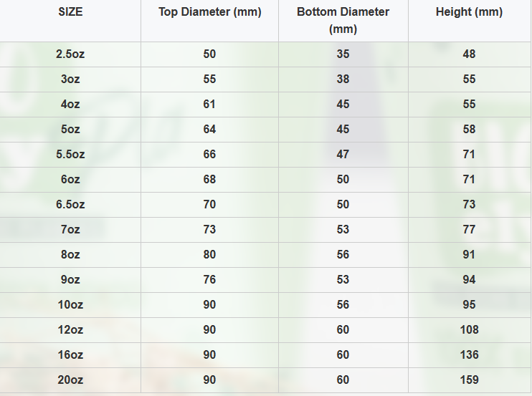Click bottom diameter value 38 for 3oz
This screenshot has height=396, width=532.
[343, 79]
